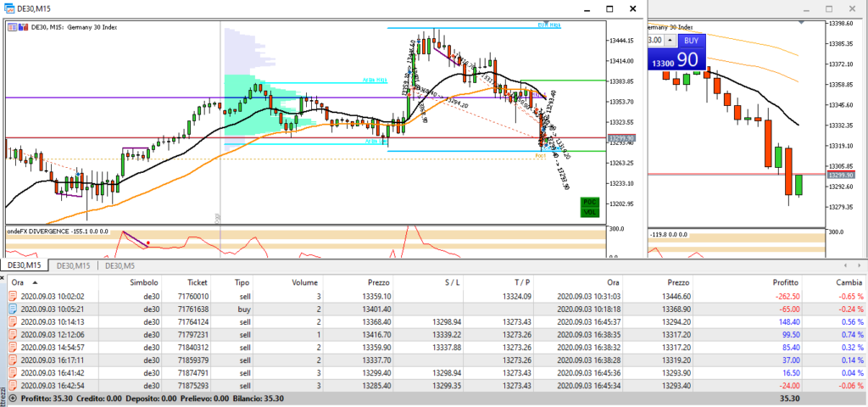This screenshot has width=868, height=407.
Task: Click the -119.8 0.0 0.0 indicator label
Action: pos(667,236)
